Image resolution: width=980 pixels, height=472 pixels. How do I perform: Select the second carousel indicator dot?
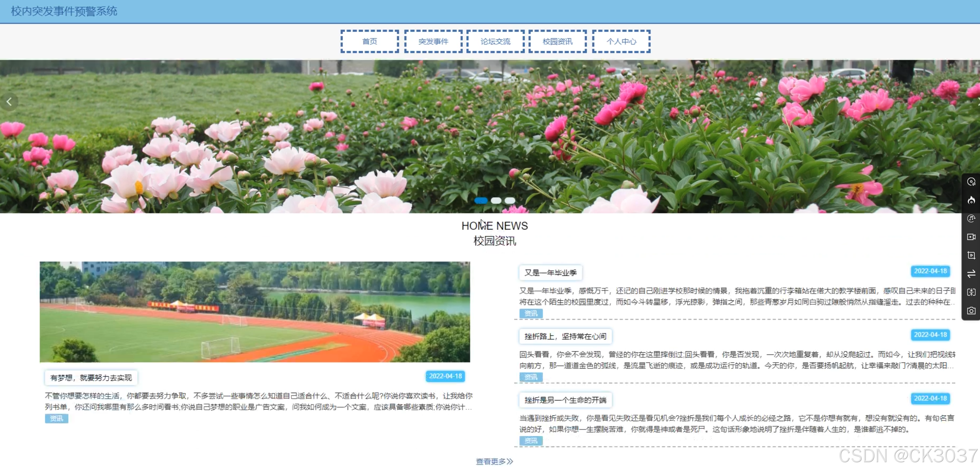(496, 200)
